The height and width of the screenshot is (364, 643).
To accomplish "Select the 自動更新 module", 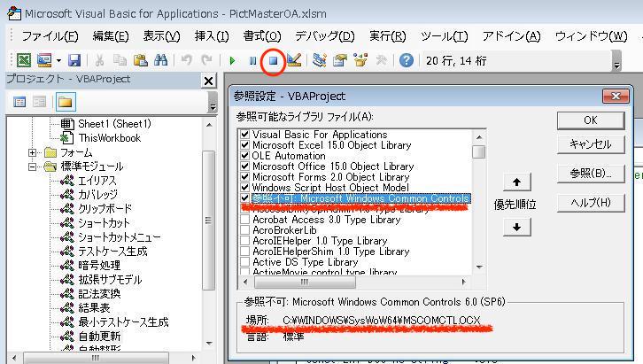I will click(99, 337).
